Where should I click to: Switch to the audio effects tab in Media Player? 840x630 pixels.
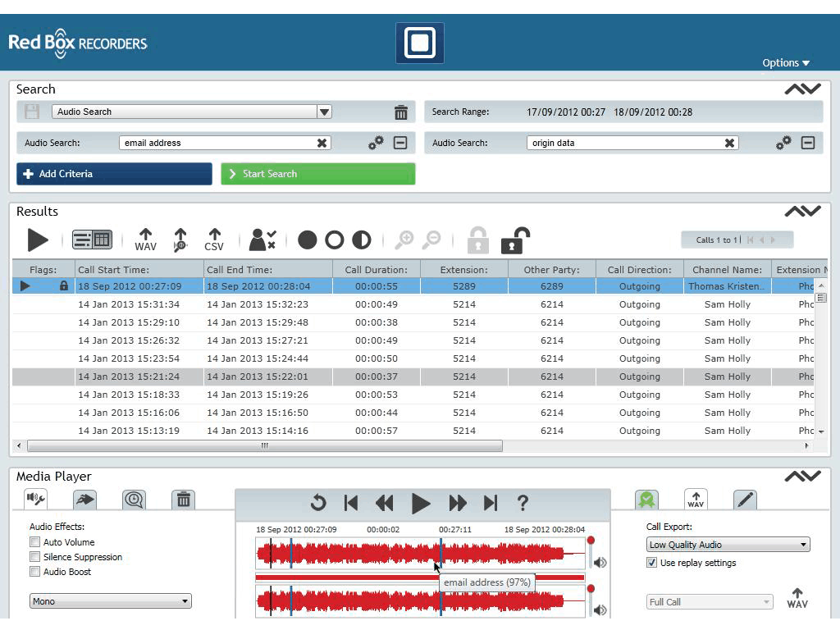[36, 499]
